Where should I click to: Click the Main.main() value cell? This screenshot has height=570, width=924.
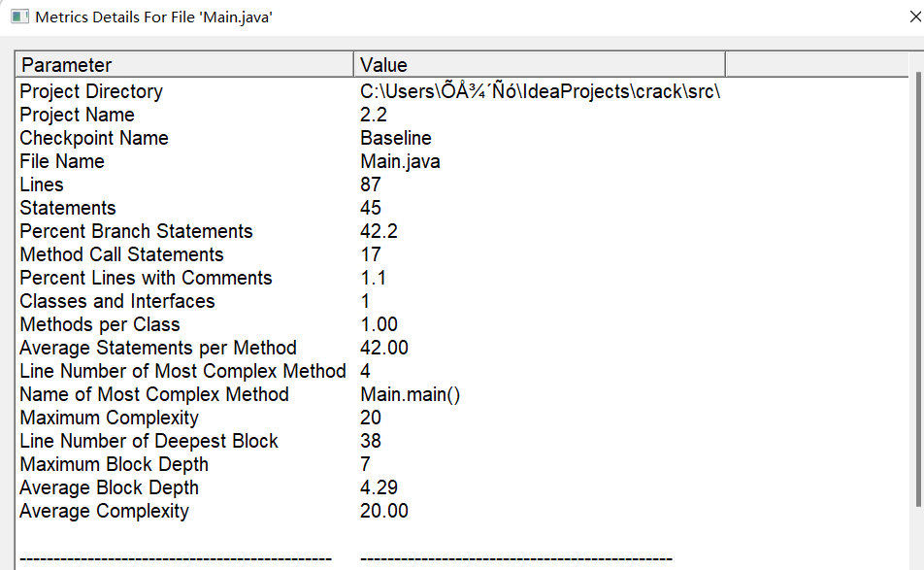(411, 394)
